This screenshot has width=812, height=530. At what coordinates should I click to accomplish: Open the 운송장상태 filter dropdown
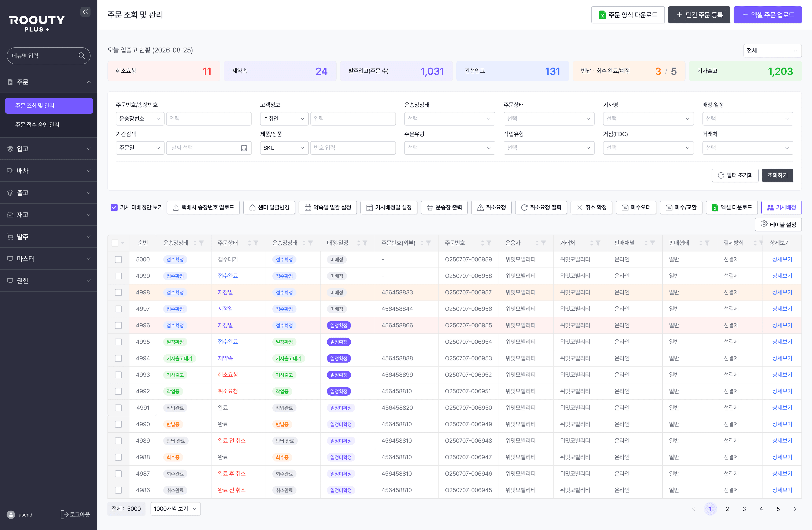tap(449, 119)
